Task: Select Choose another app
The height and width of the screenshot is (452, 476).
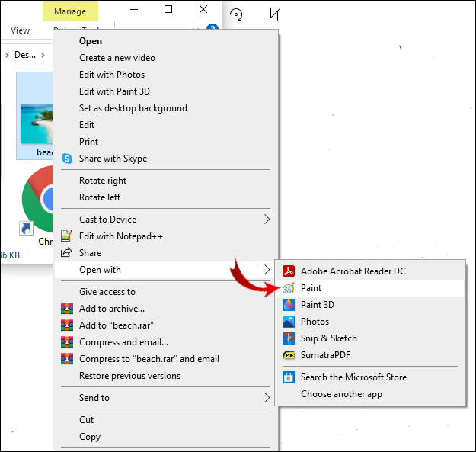Action: (x=370, y=394)
